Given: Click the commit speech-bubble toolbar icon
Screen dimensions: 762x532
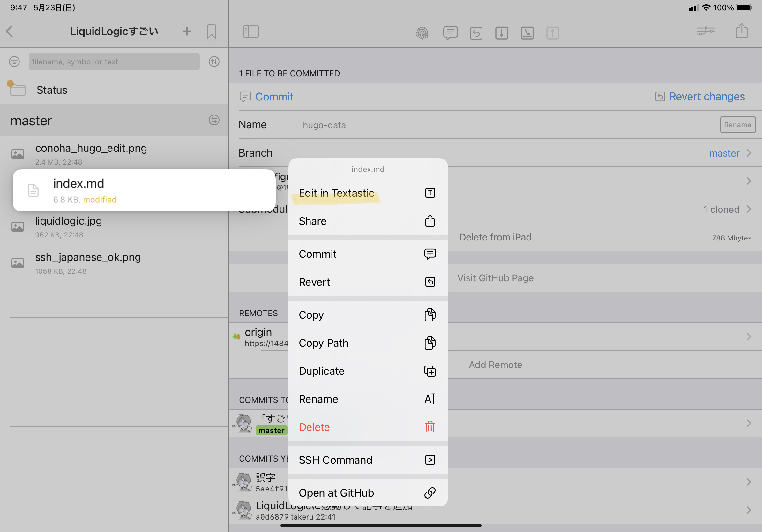Looking at the screenshot, I should (x=450, y=33).
